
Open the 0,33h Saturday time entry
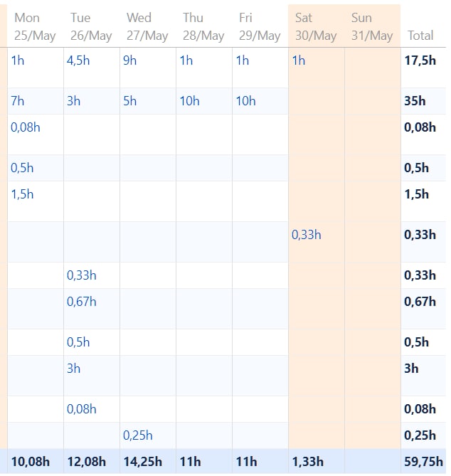click(307, 235)
